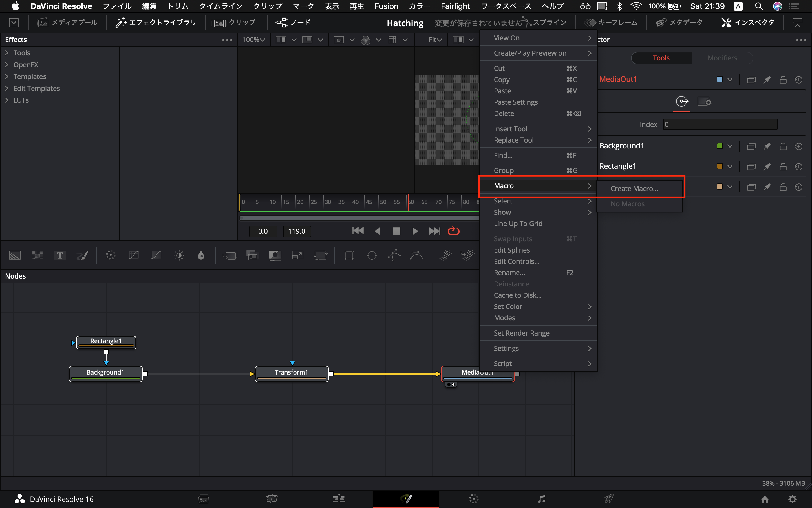
Task: Toggle loop playback button
Action: (x=453, y=231)
